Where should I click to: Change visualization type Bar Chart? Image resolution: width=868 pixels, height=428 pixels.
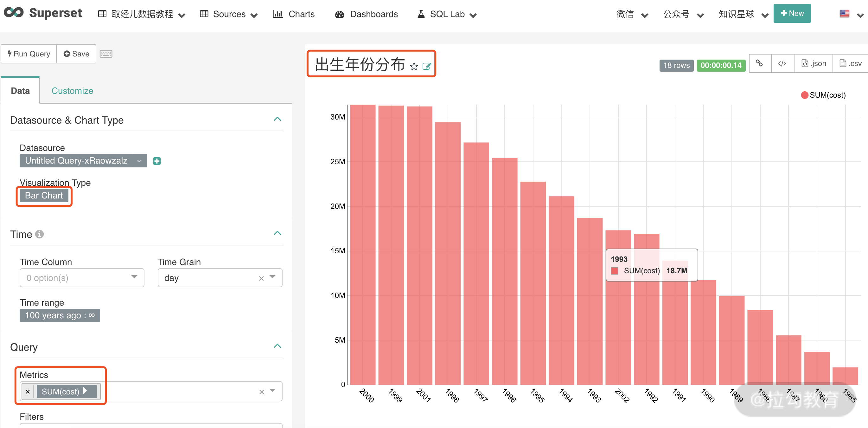(44, 195)
